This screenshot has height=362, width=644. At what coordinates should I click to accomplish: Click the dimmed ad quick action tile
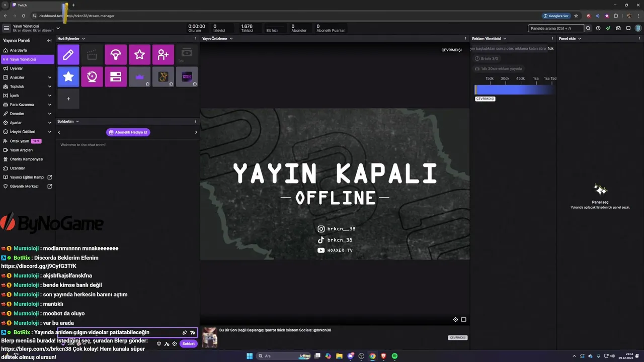(187, 55)
